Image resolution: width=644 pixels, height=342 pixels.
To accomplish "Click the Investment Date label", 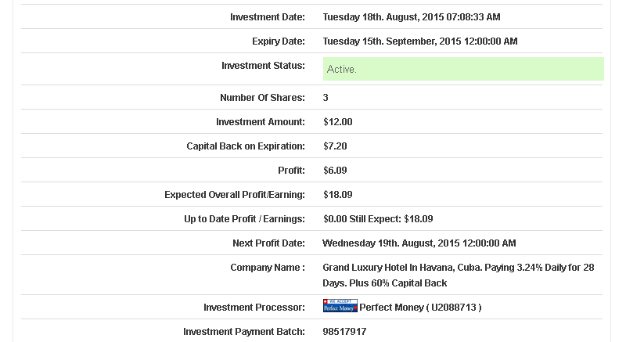I will click(267, 17).
